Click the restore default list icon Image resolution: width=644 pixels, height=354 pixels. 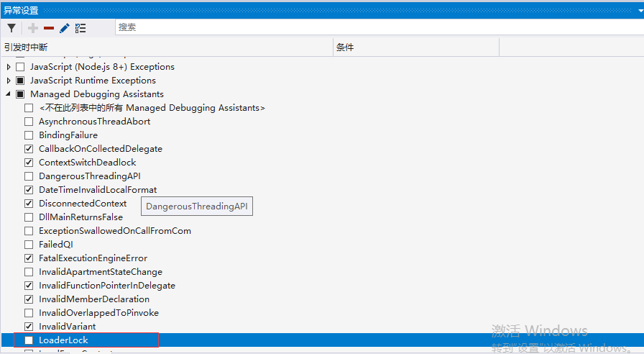click(x=80, y=28)
